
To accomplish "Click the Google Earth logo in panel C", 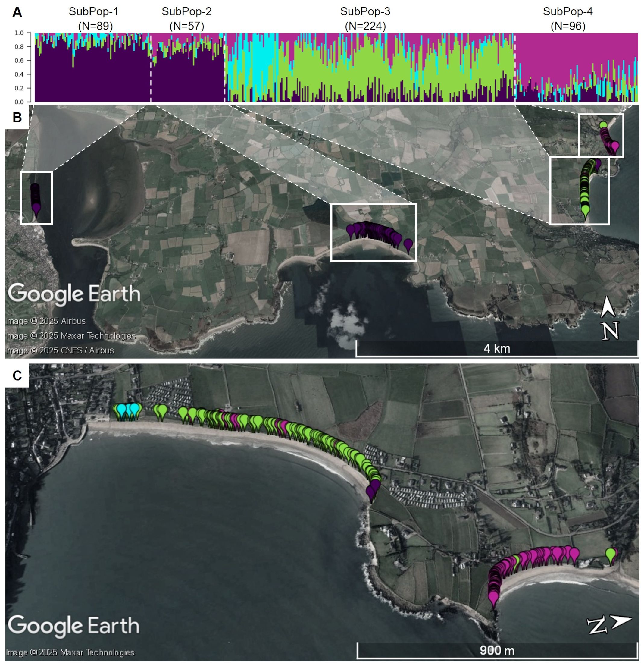I will point(74,625).
